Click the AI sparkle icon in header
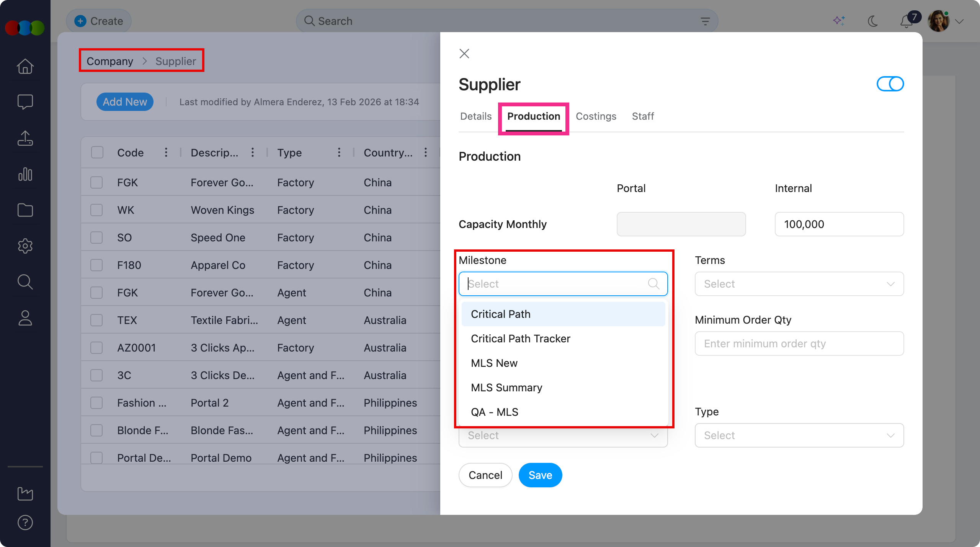980x547 pixels. click(x=839, y=21)
